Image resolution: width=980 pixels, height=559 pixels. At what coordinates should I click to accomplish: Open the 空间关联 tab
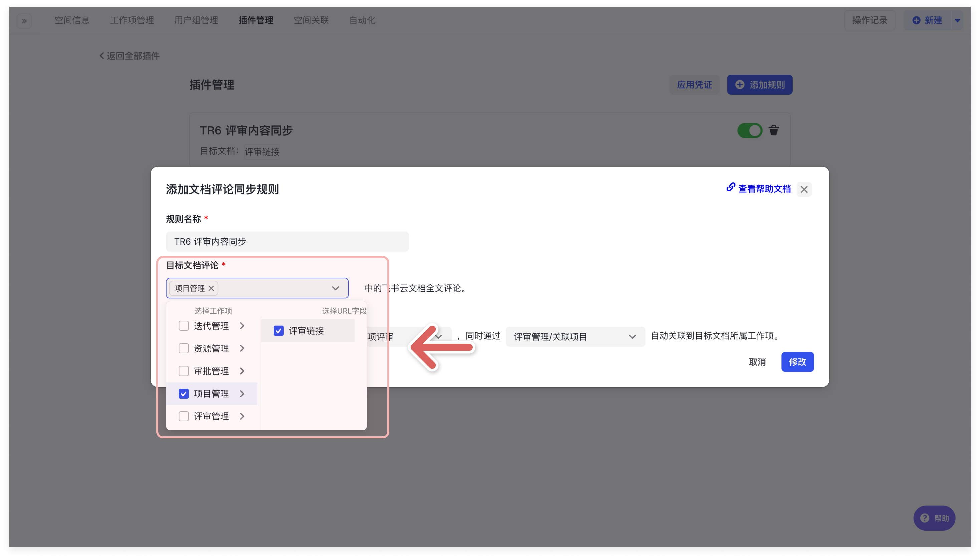coord(311,20)
